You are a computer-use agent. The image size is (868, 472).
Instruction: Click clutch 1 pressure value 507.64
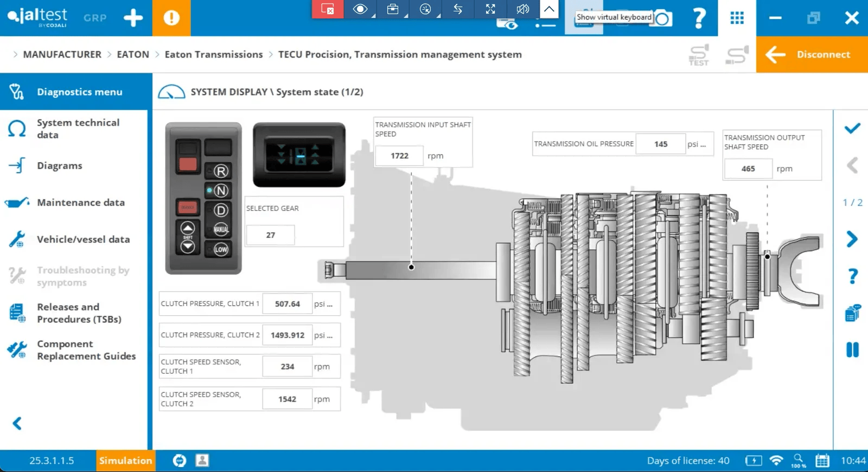click(288, 304)
